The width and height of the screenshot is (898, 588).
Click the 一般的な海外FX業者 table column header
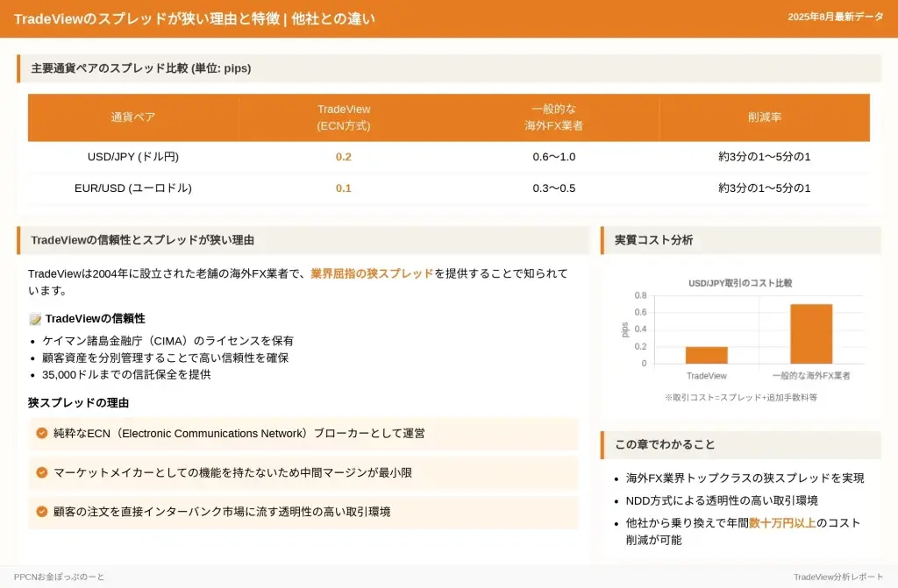click(553, 117)
